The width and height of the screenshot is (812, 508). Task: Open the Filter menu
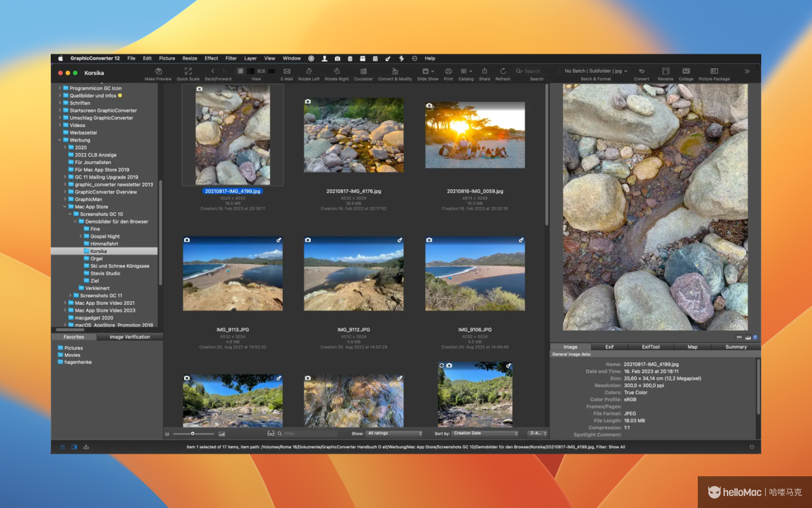(x=232, y=58)
